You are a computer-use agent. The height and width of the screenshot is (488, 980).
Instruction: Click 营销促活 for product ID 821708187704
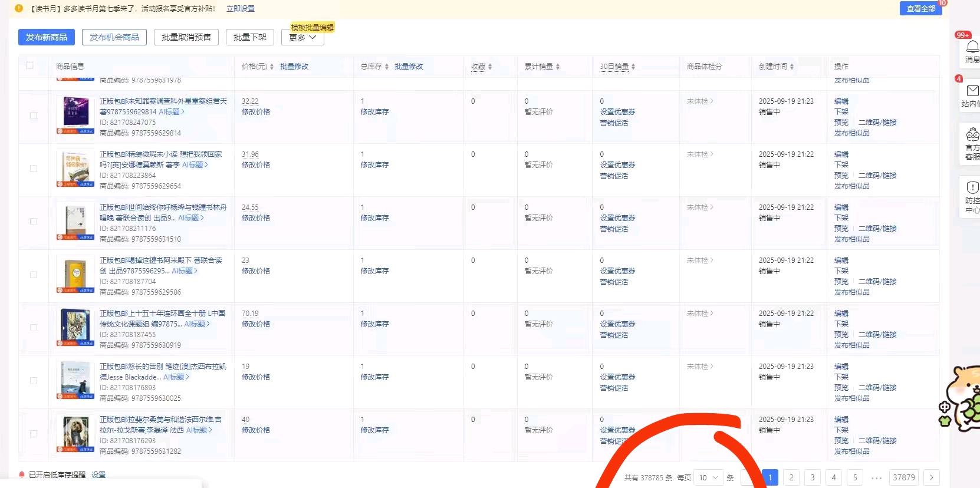click(614, 282)
